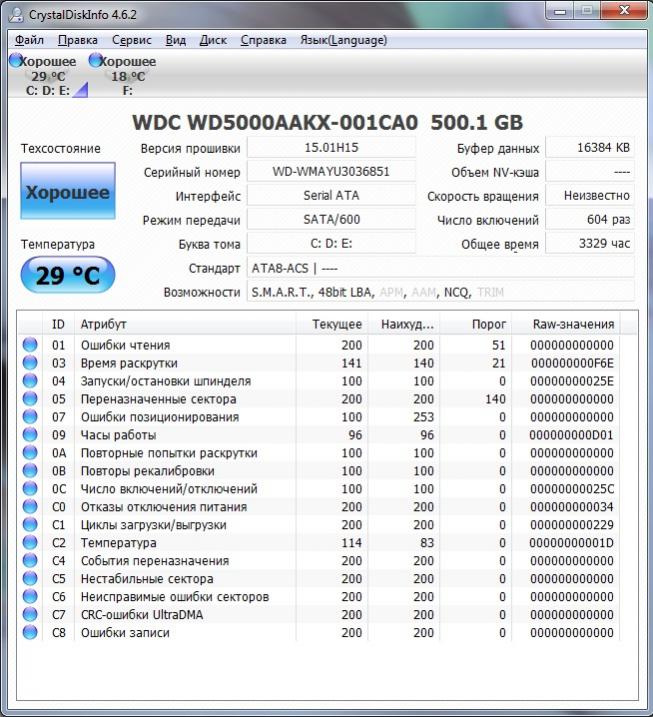Image resolution: width=653 pixels, height=717 pixels.
Task: Click raw value 00000000001D
Action: [572, 543]
